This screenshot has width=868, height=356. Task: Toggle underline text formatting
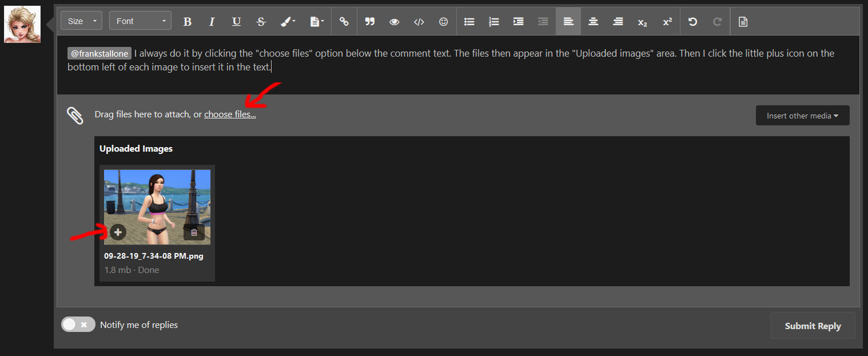(236, 22)
